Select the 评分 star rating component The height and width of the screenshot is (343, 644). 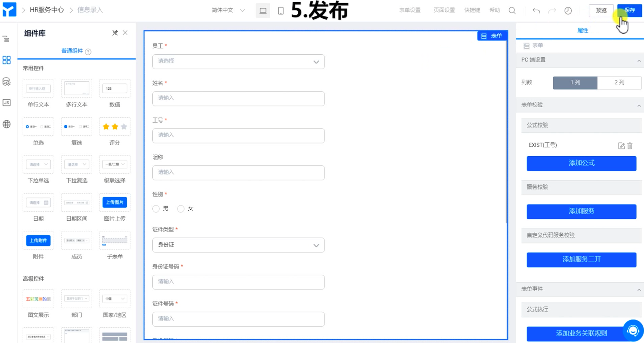point(114,132)
